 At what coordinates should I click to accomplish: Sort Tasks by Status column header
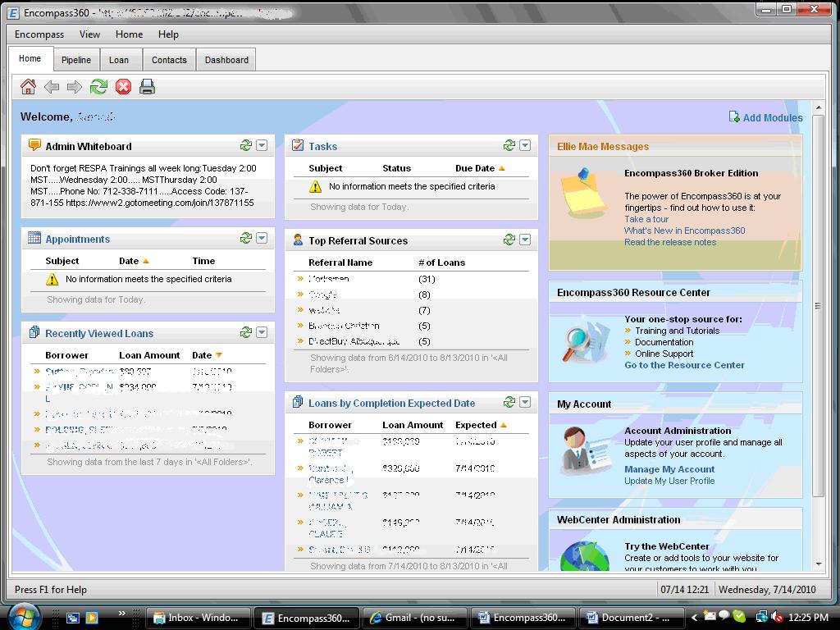pos(396,168)
